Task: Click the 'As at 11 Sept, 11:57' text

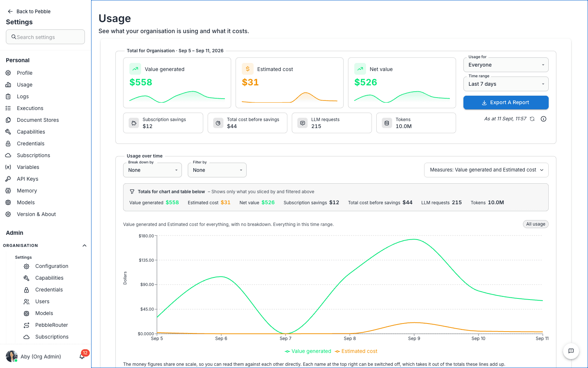Action: (505, 119)
